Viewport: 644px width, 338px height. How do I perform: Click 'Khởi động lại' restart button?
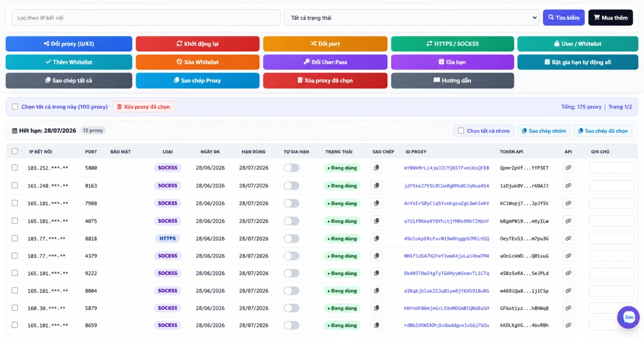(x=198, y=44)
